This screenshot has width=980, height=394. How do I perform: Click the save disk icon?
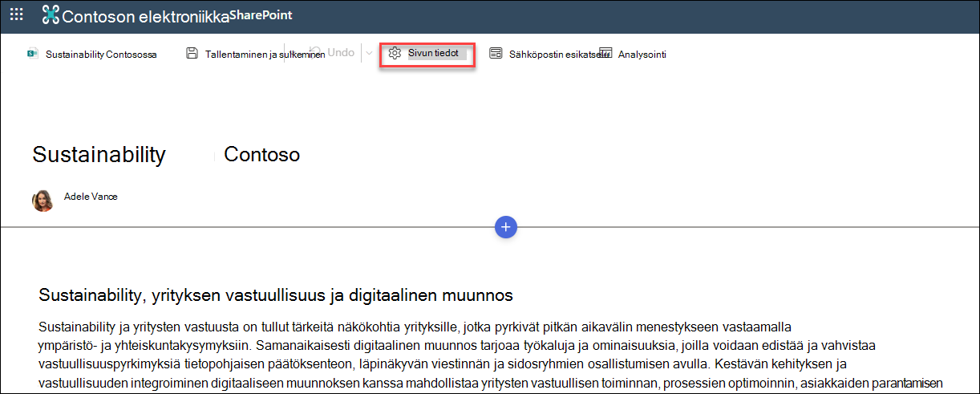[x=192, y=54]
